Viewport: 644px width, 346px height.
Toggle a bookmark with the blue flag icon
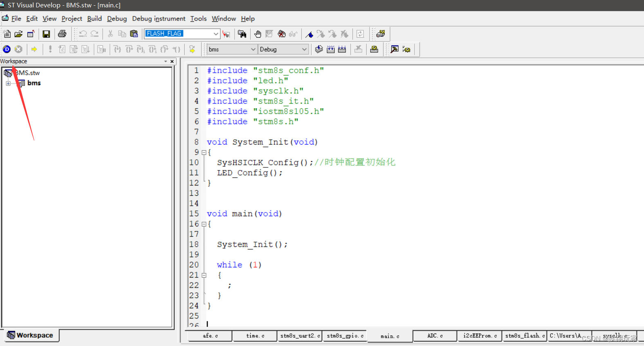coord(310,34)
